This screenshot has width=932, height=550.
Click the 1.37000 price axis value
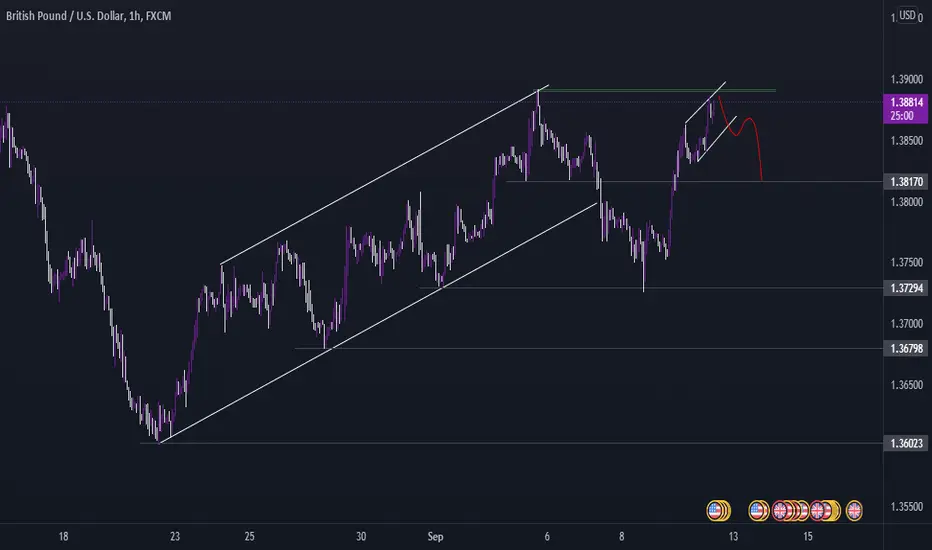click(906, 324)
